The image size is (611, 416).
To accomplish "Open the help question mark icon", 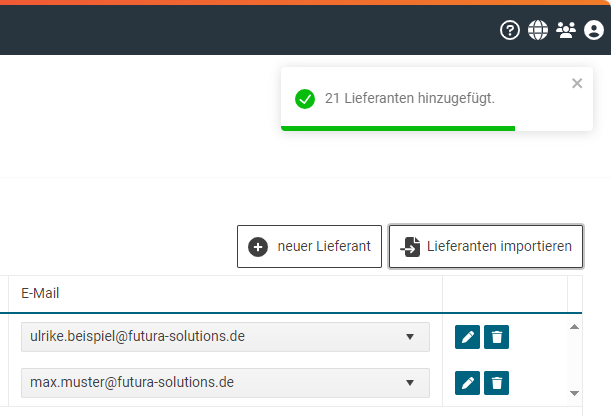I will [510, 30].
